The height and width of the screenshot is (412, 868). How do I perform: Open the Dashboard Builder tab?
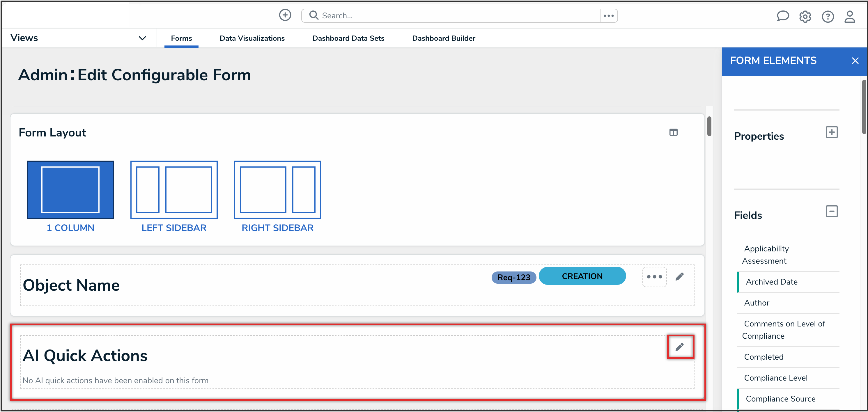point(443,38)
